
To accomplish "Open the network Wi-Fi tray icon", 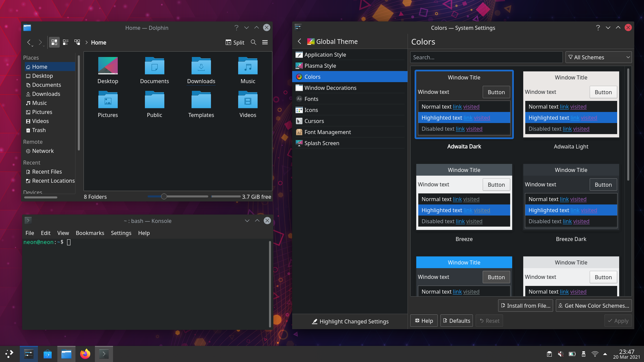I will 595,354.
